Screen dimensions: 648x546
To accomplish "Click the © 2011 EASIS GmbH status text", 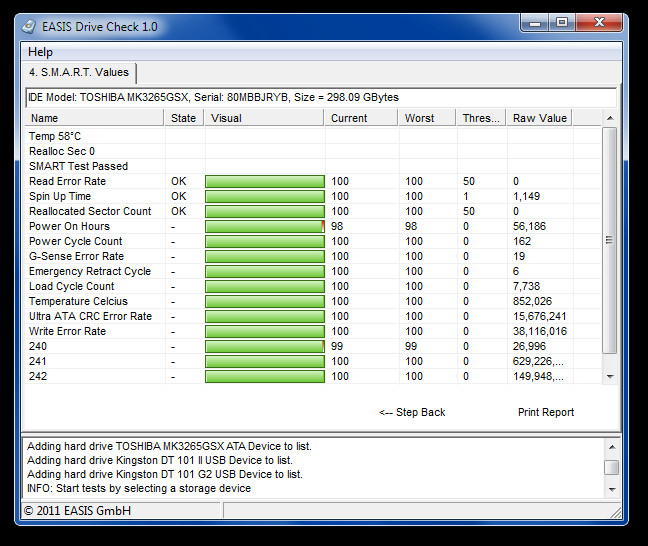I will tap(77, 511).
